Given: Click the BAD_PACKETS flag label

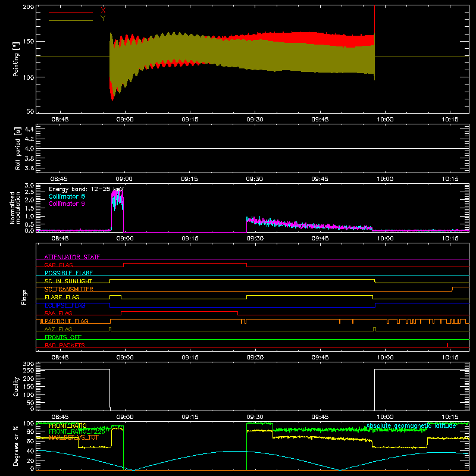Looking at the screenshot, I should pyautogui.click(x=65, y=345).
